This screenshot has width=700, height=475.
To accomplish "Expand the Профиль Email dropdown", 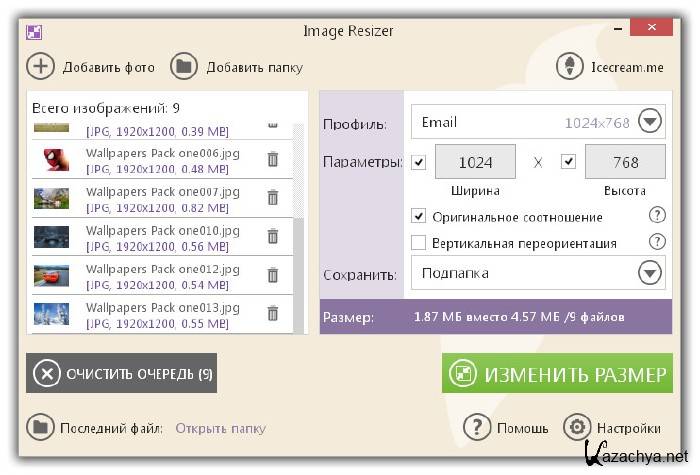I will tap(650, 122).
